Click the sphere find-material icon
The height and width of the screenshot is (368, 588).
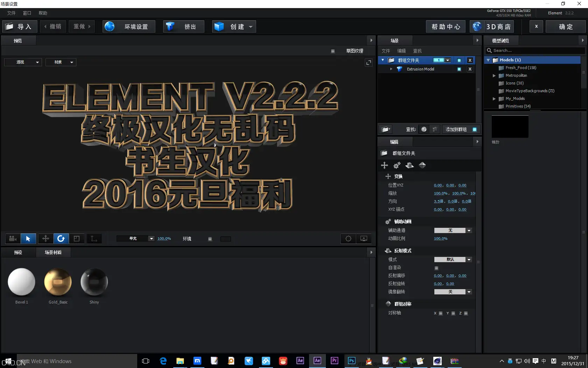424,129
